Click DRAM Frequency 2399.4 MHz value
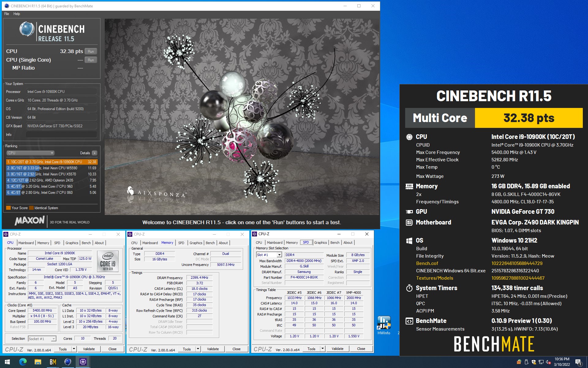Viewport: 588px width, 368px height. click(199, 278)
